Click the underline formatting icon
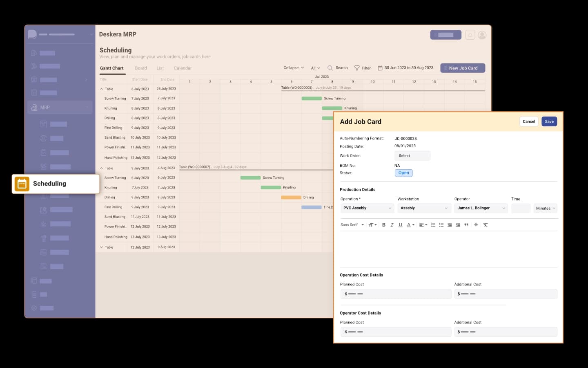588x368 pixels. (400, 225)
